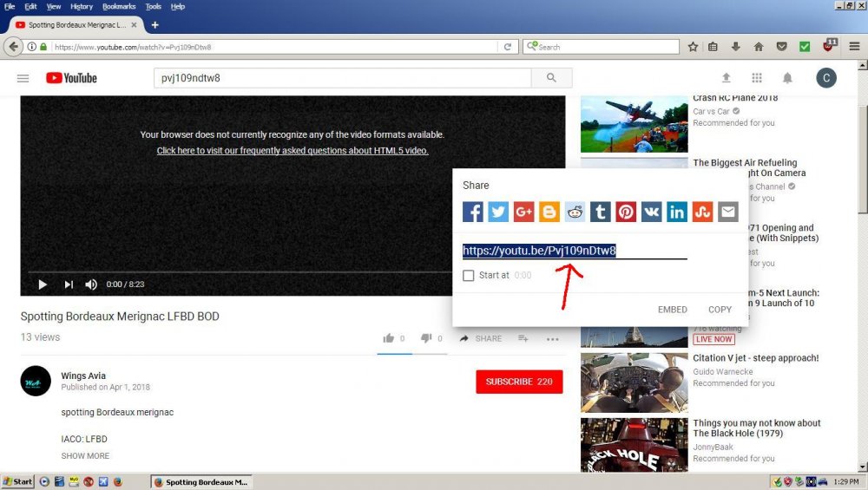Share the video on Twitter
This screenshot has height=490, width=868.
498,212
